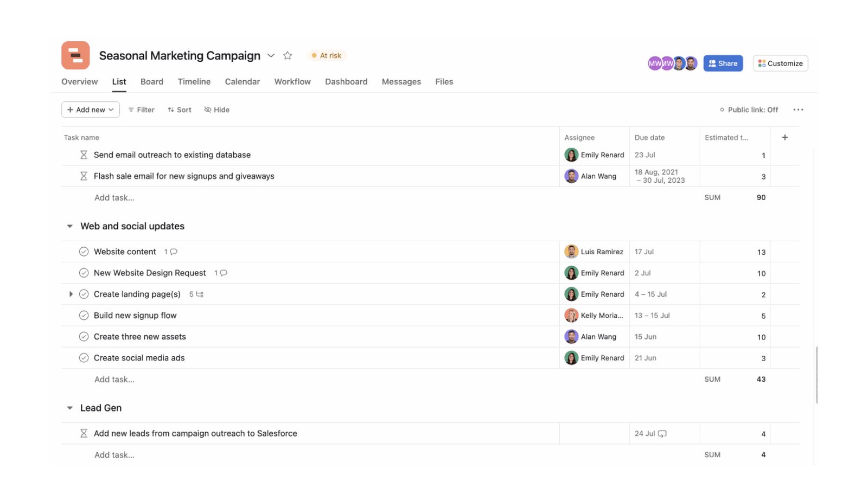Click Add task under Lead Gen

click(x=114, y=454)
